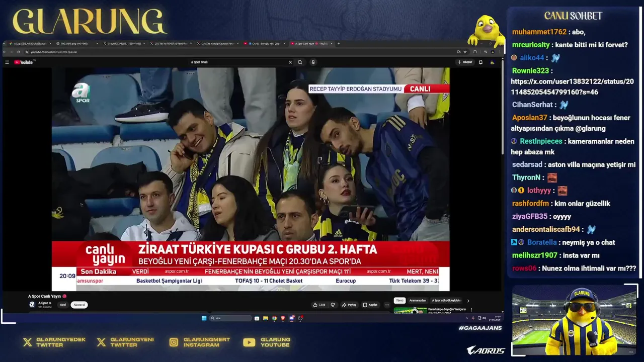Select the Aramanızdan filter chip
This screenshot has width=644, height=362.
(418, 301)
